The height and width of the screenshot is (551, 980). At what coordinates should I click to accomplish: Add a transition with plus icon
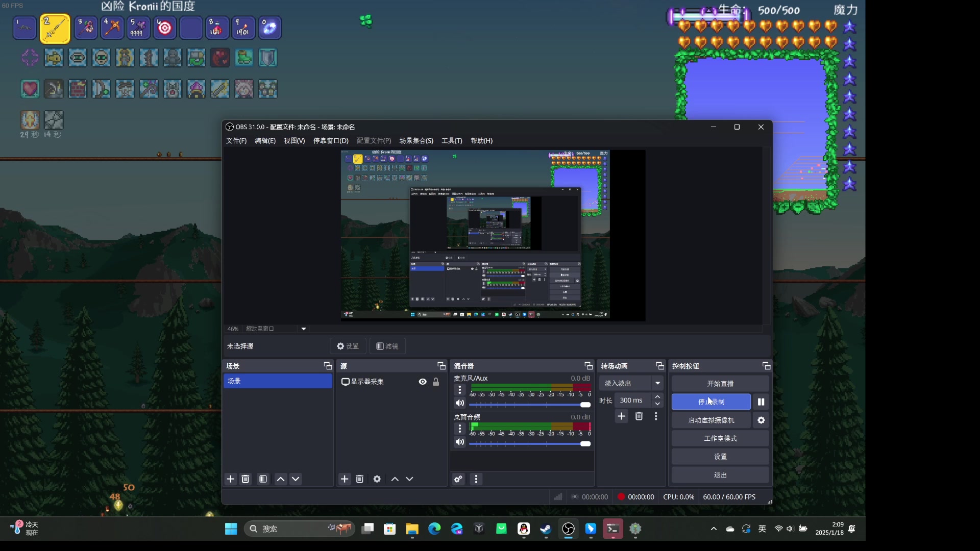(621, 416)
